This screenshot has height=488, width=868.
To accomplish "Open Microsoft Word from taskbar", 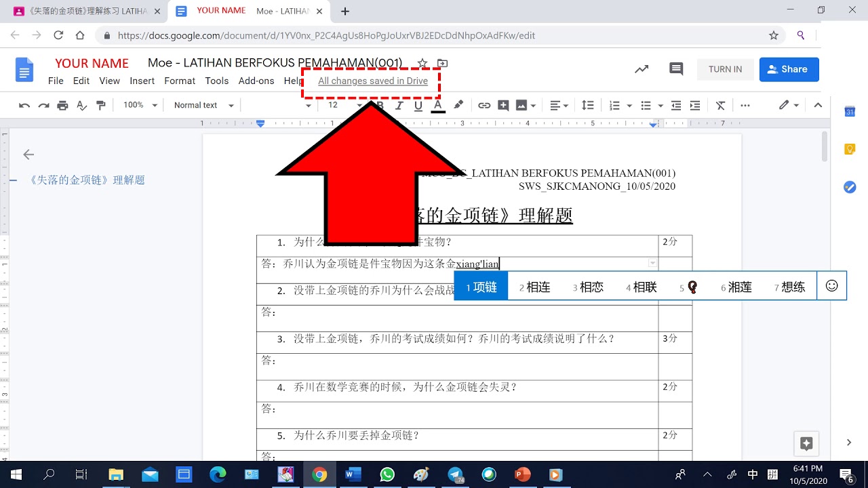I will pyautogui.click(x=353, y=474).
